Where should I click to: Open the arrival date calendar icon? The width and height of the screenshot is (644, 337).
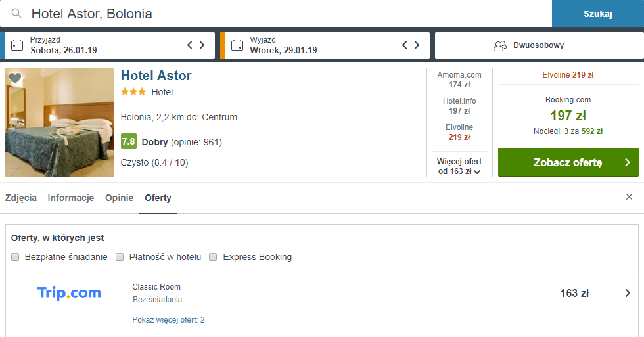pos(17,45)
